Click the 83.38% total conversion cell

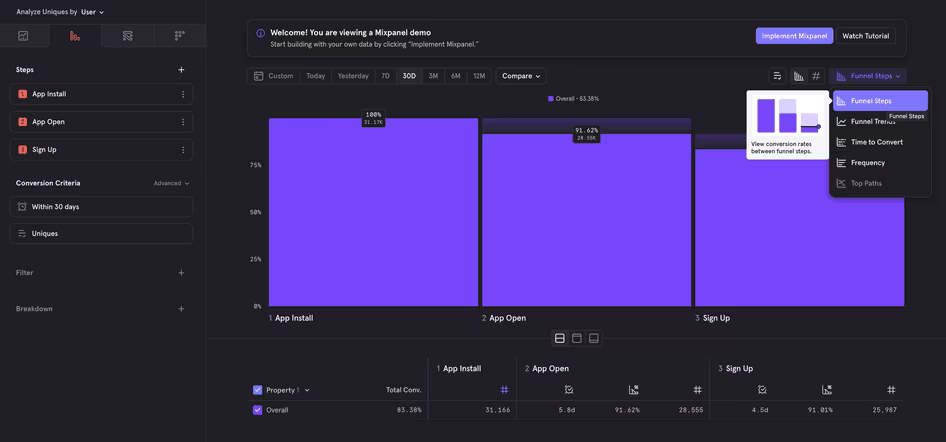[x=410, y=410]
